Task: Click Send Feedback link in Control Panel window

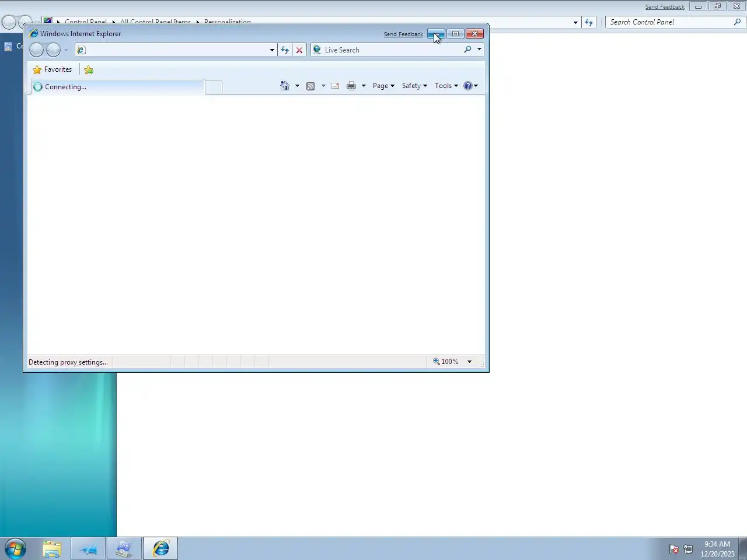Action: click(665, 7)
